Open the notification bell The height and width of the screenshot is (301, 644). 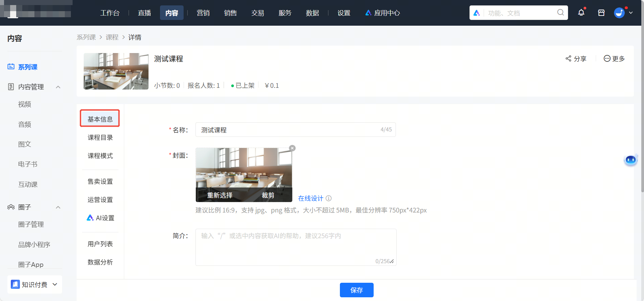(581, 13)
